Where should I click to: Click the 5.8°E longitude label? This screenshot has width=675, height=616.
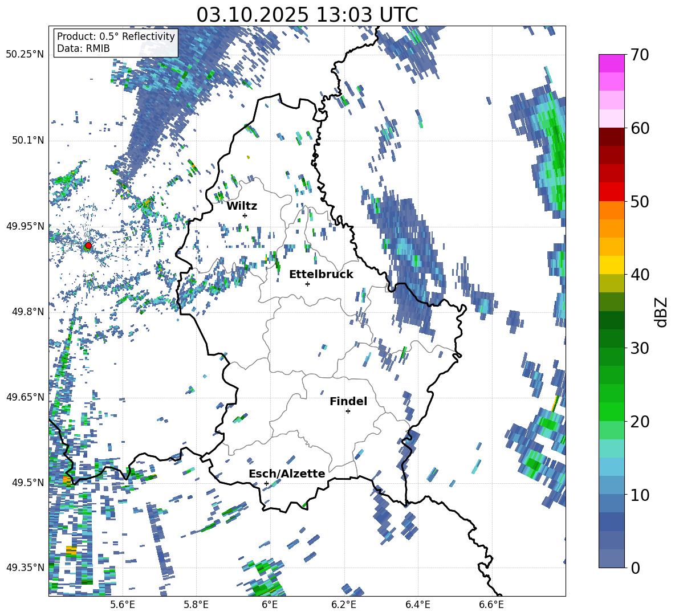pos(196,605)
